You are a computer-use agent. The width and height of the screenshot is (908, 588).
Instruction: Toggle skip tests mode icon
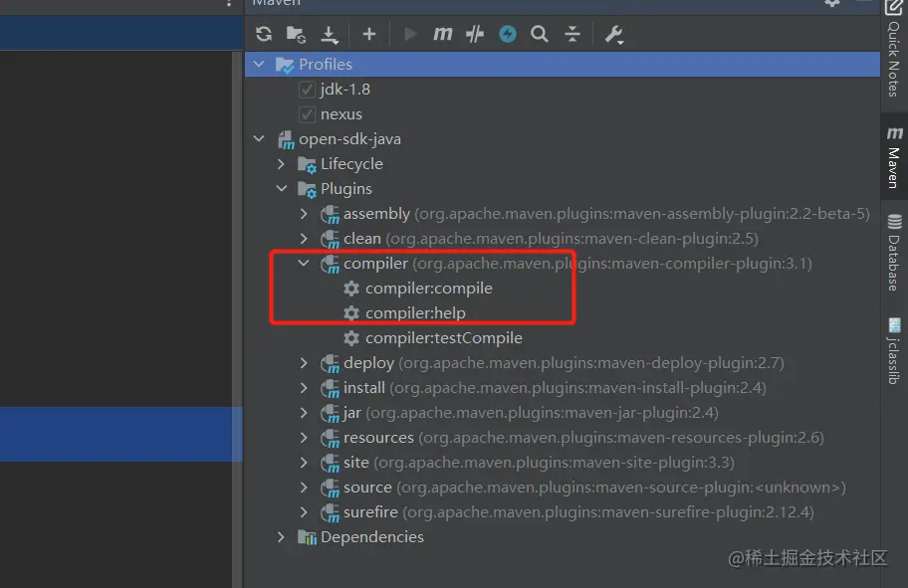point(475,34)
